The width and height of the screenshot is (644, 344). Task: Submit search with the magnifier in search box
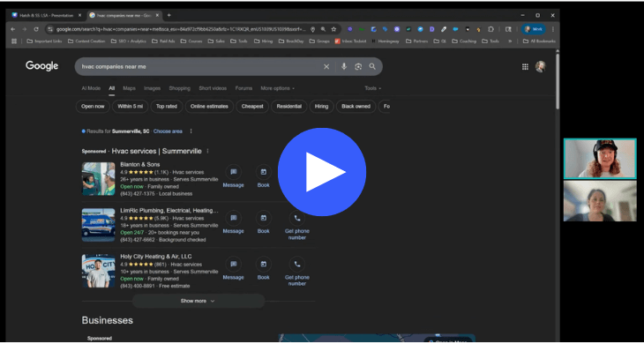coord(372,66)
